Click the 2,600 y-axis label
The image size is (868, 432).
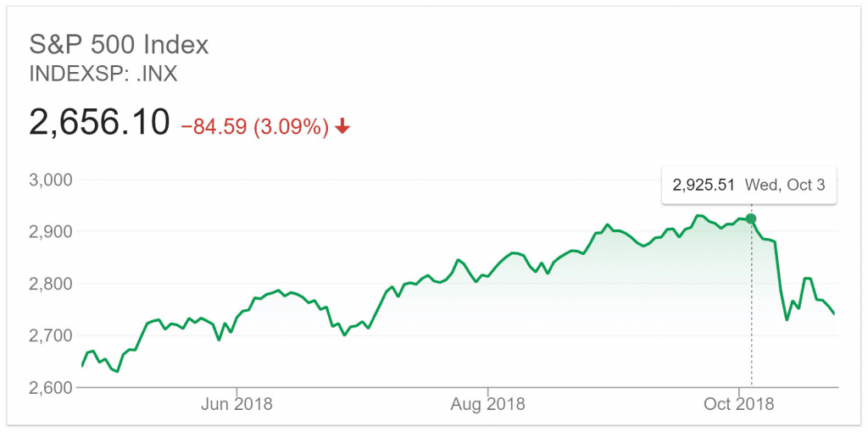pos(49,388)
